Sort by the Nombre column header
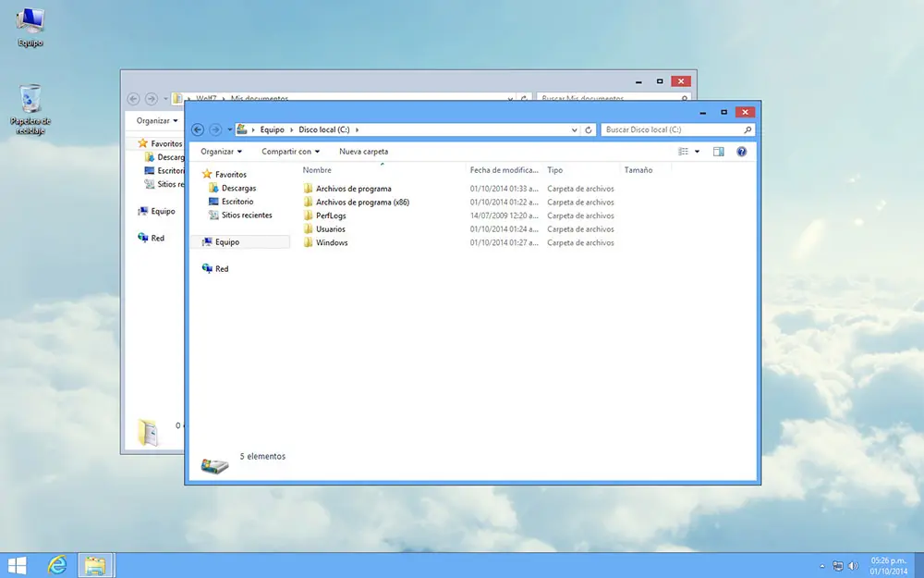This screenshot has width=924, height=578. coord(383,170)
